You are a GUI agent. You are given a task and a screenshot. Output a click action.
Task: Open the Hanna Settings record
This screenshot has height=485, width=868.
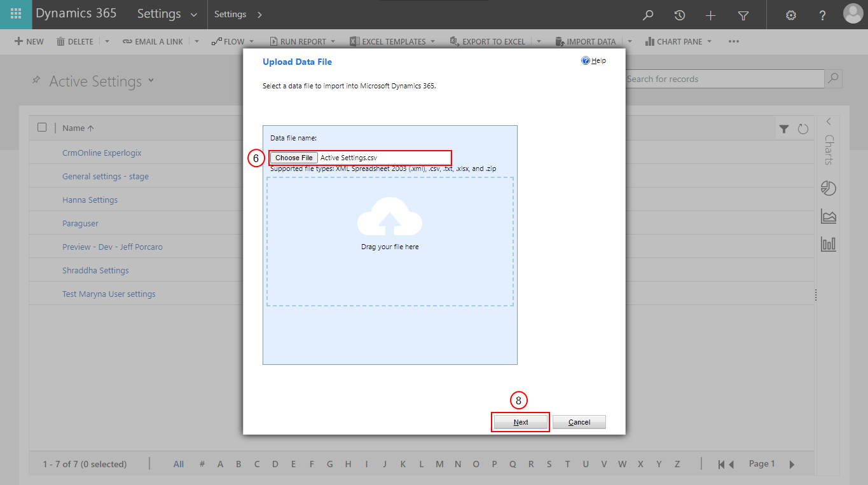pos(90,200)
